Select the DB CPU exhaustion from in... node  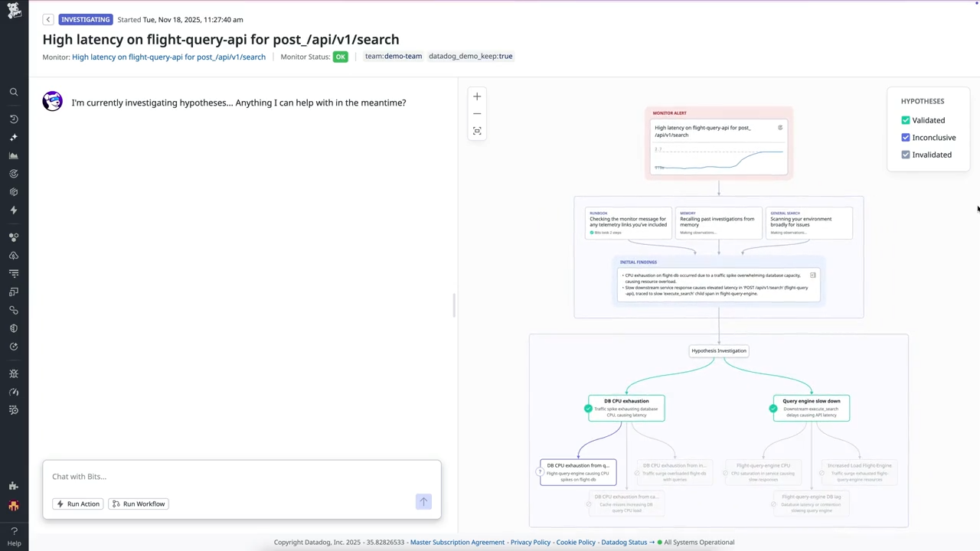(674, 472)
